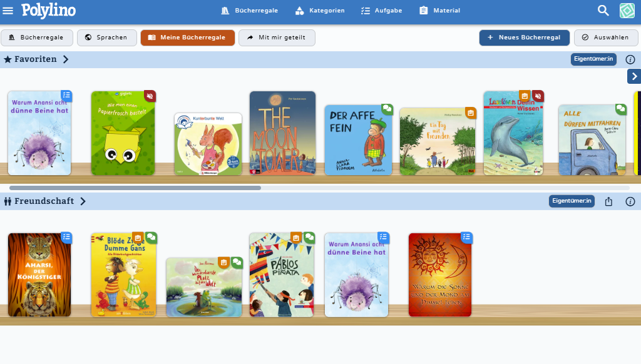
Task: Open the green profile avatar
Action: tap(627, 11)
